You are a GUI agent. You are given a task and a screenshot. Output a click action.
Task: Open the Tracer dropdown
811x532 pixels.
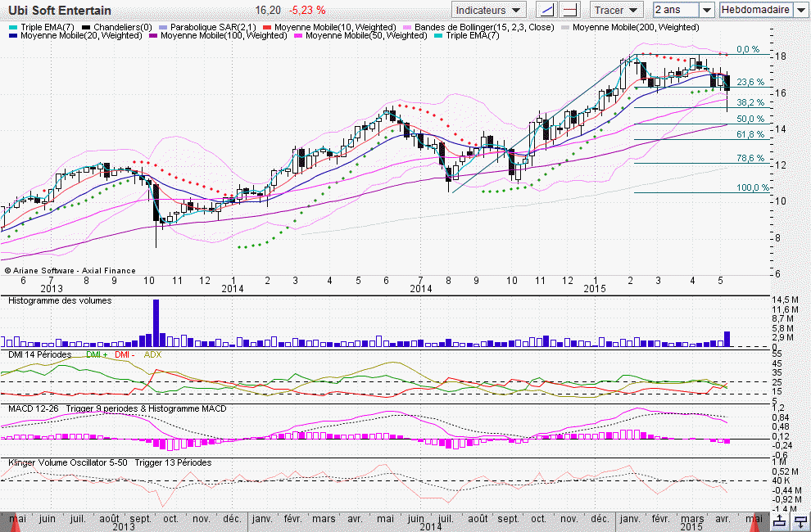pos(616,10)
